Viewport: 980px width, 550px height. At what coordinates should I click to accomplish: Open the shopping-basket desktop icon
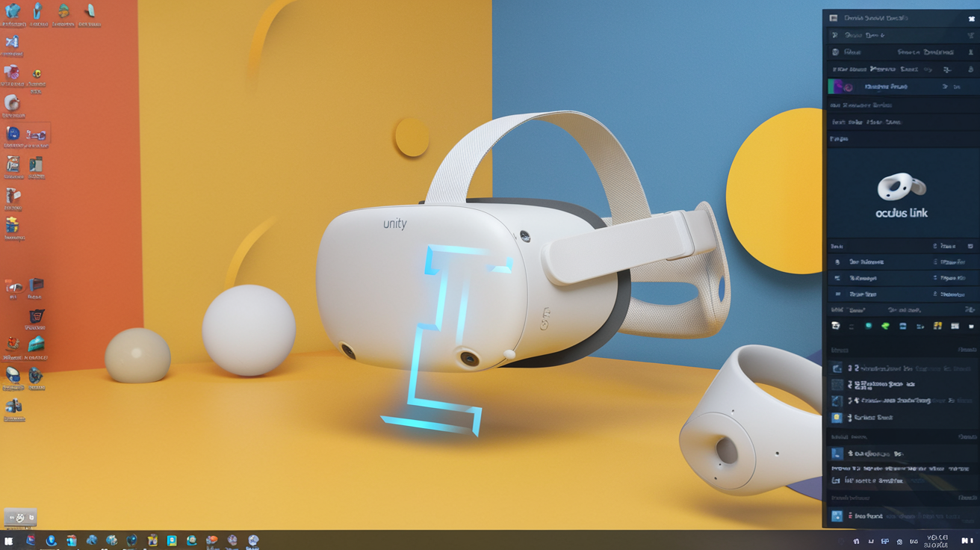[x=35, y=316]
